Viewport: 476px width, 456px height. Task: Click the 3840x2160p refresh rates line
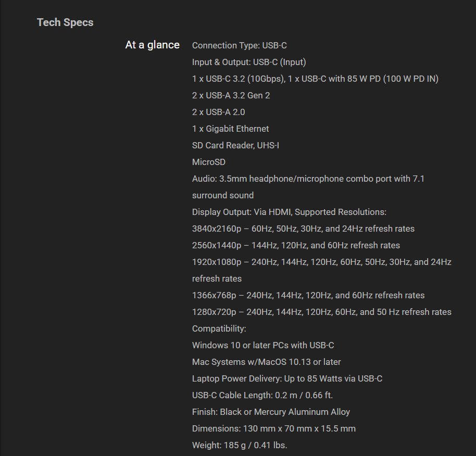(x=303, y=229)
